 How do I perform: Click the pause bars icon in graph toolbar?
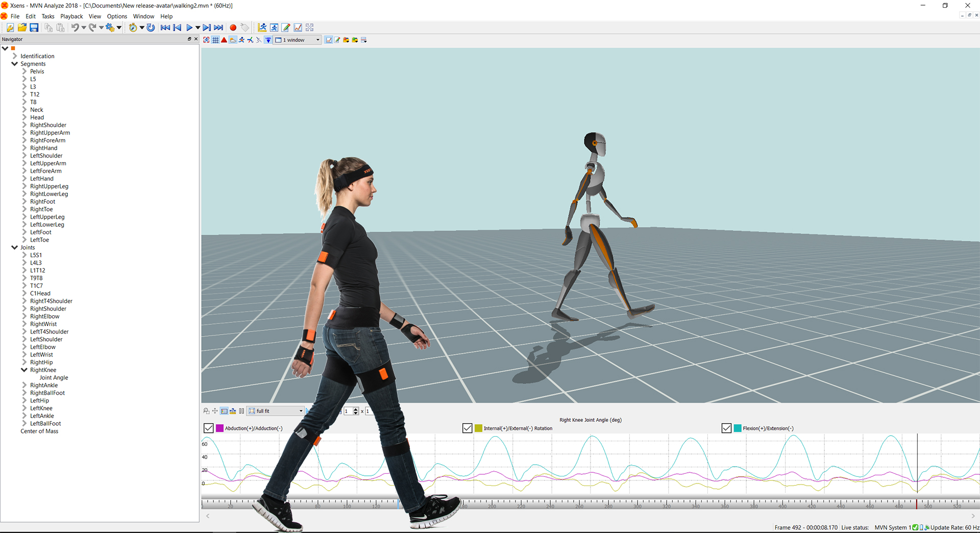241,411
